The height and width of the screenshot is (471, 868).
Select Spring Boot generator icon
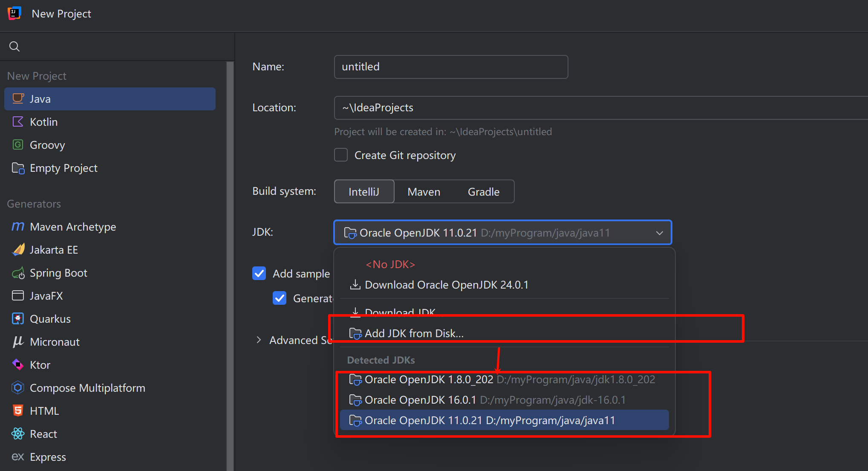click(18, 273)
